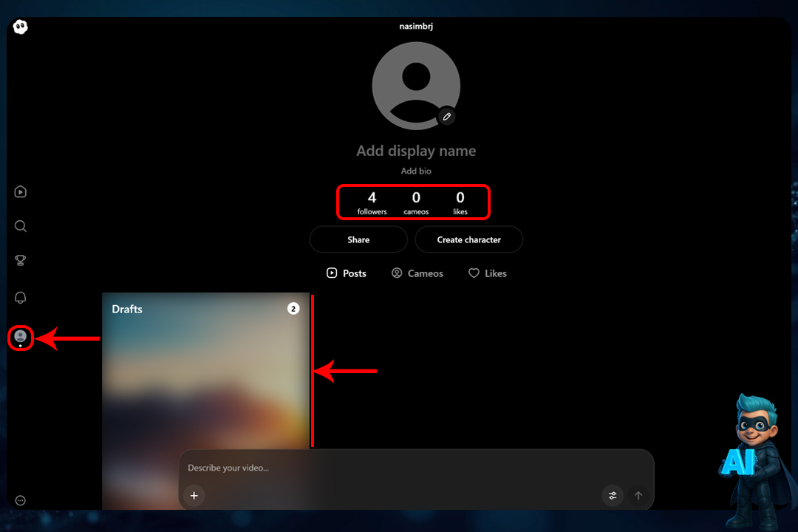Click the Share button

358,239
